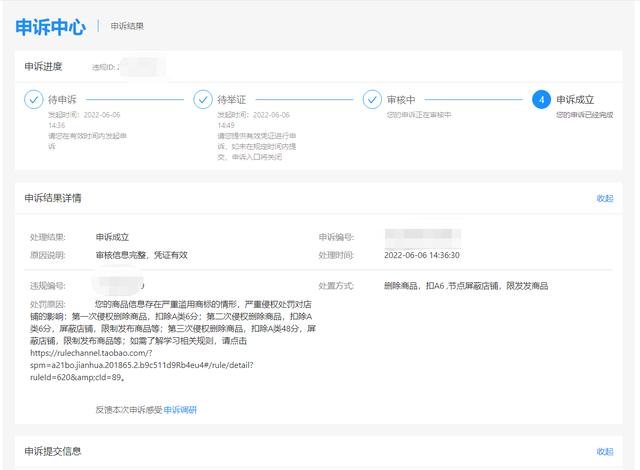640x470 pixels.
Task: Click the 待举证 step label
Action: [232, 100]
